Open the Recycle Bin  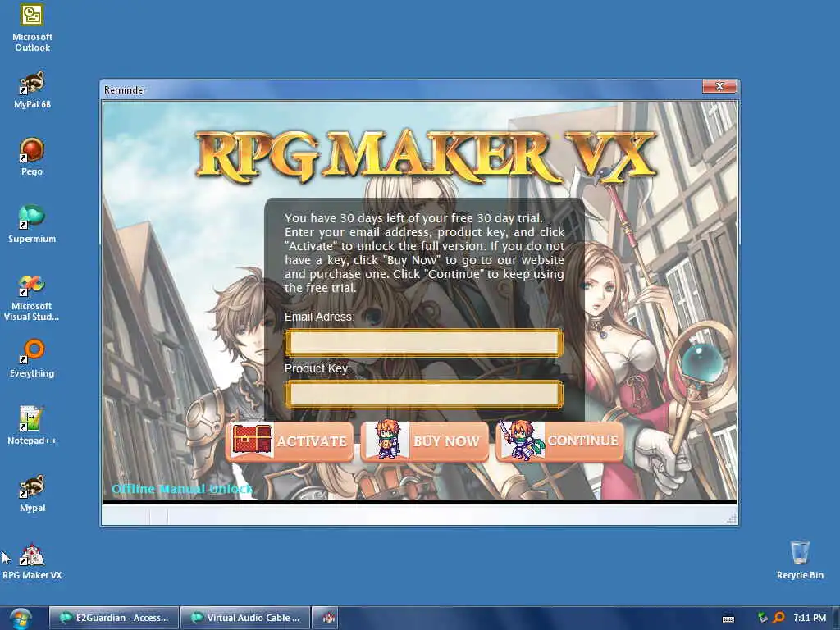(x=800, y=560)
